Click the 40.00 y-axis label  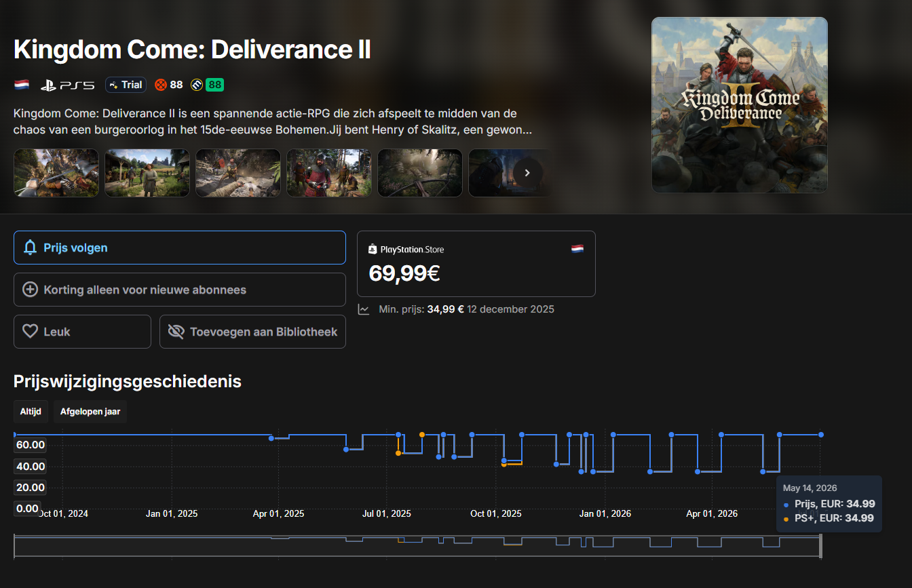coord(31,466)
